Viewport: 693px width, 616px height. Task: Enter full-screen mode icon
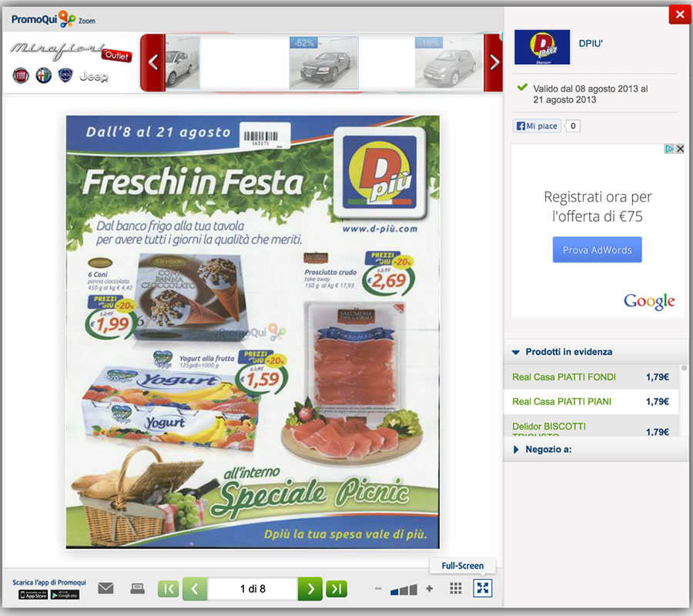[483, 588]
